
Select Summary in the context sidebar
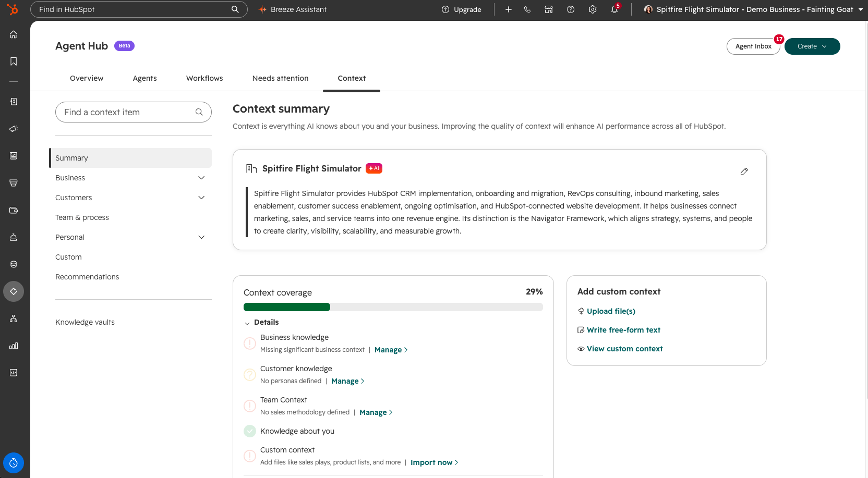[x=130, y=158]
